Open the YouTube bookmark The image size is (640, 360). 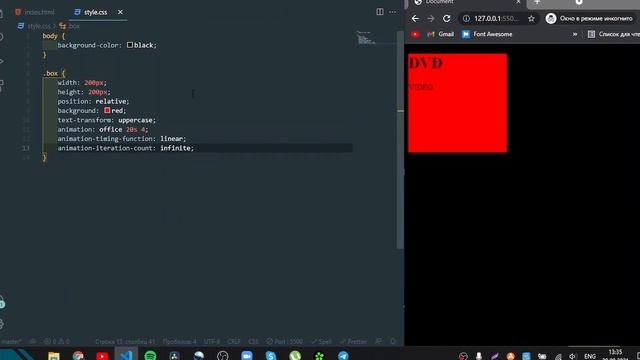point(415,34)
